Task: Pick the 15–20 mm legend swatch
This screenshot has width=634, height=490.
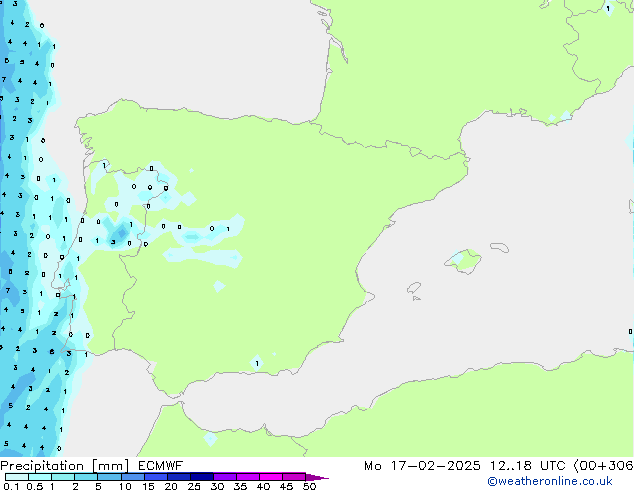Action: click(x=155, y=477)
